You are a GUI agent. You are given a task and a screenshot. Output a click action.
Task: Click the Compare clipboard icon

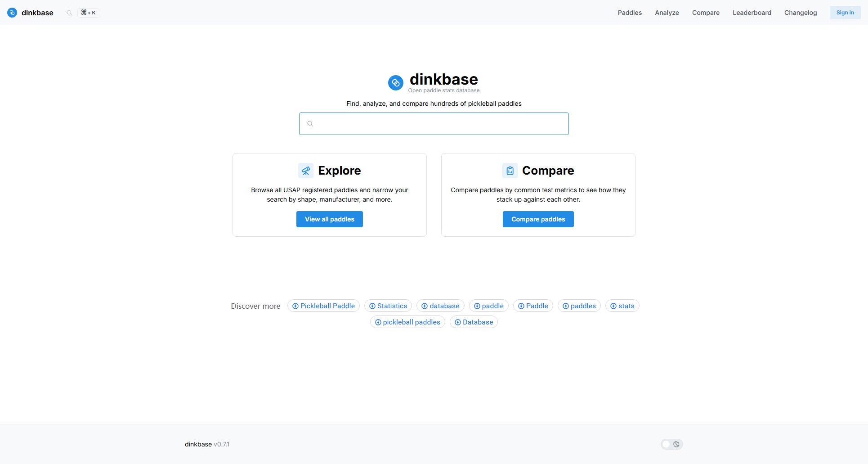510,171
